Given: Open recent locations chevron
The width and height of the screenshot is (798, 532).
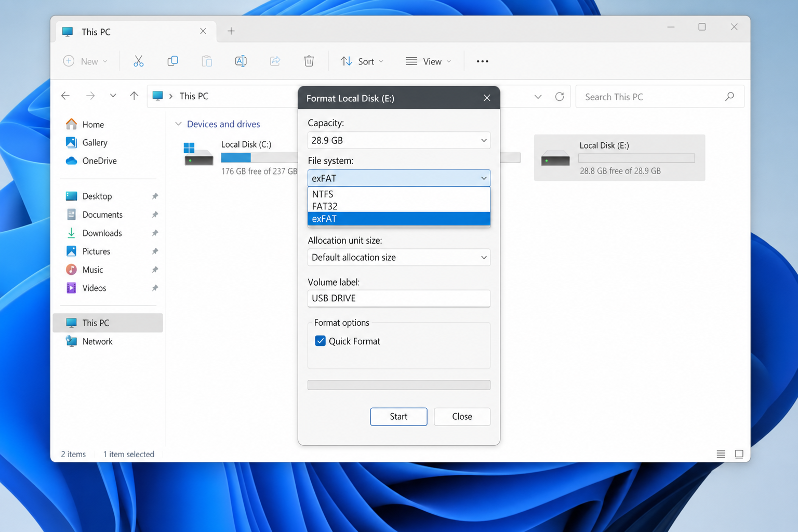Looking at the screenshot, I should (x=113, y=96).
